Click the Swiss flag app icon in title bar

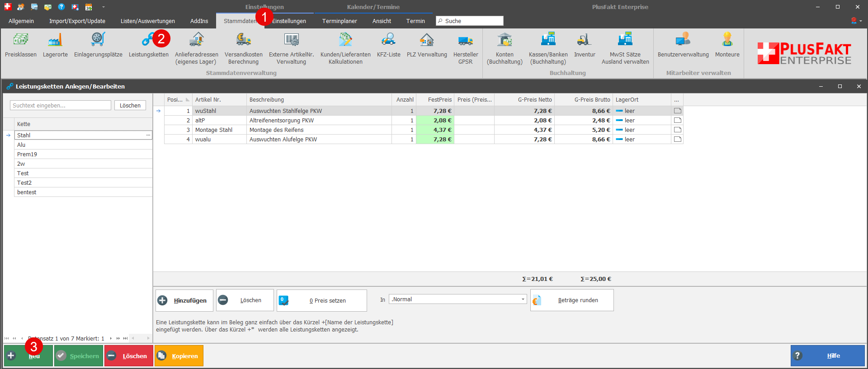tap(7, 7)
